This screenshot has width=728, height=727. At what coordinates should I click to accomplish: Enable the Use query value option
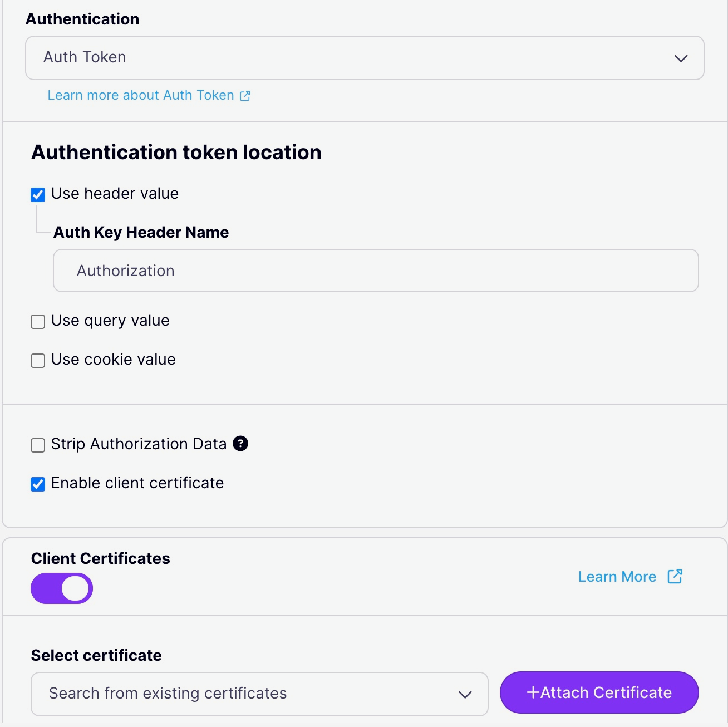37,322
